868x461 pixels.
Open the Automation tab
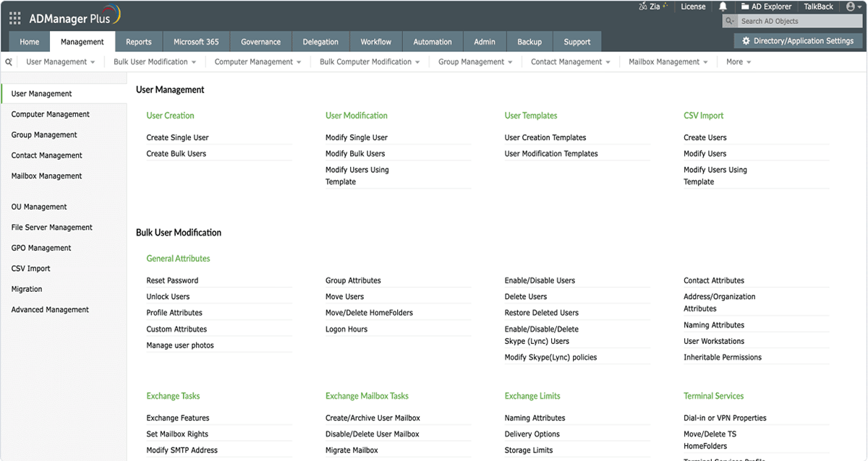(x=433, y=42)
